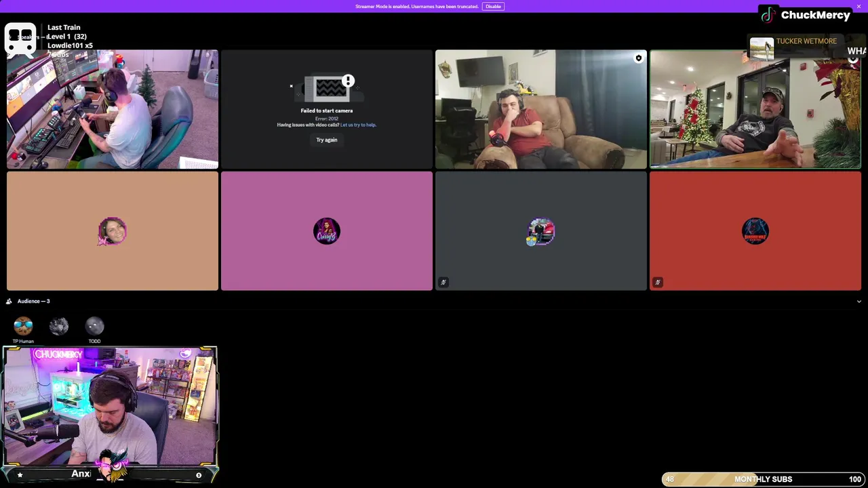Click muted mic icon on red tile
The image size is (868, 488).
click(x=657, y=282)
